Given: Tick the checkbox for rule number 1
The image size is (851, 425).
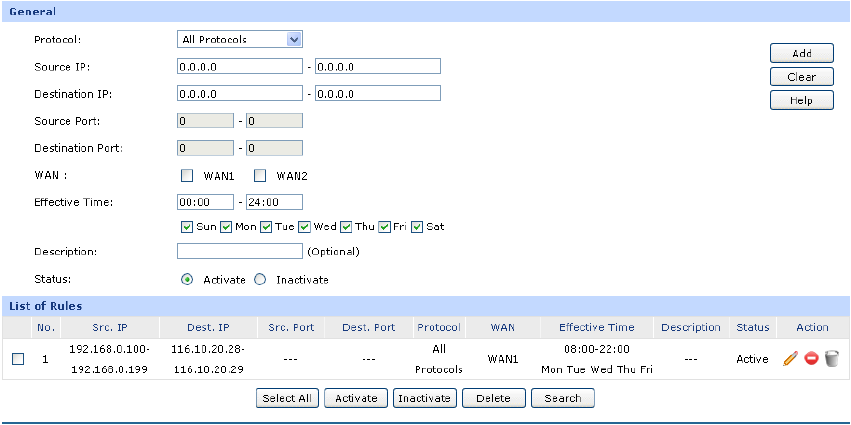Looking at the screenshot, I should point(18,359).
